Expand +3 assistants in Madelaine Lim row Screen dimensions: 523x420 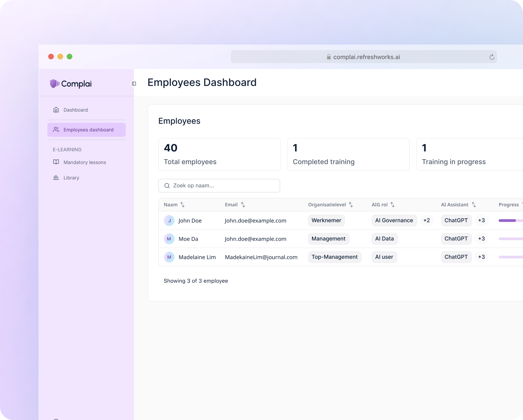point(481,257)
